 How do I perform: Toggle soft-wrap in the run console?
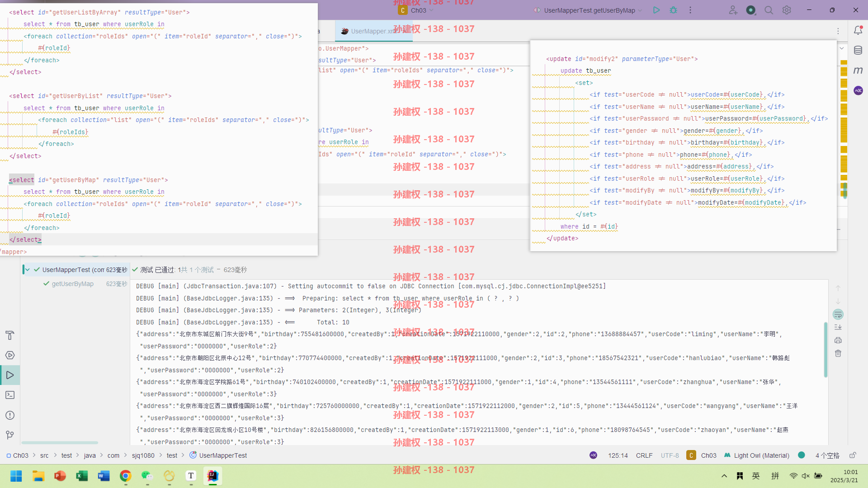point(838,314)
